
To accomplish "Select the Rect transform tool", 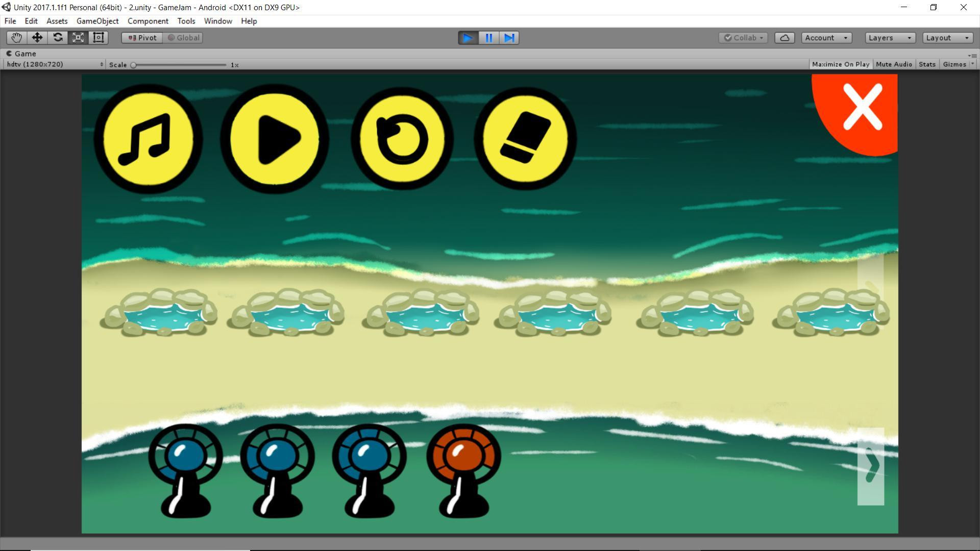I will (99, 38).
